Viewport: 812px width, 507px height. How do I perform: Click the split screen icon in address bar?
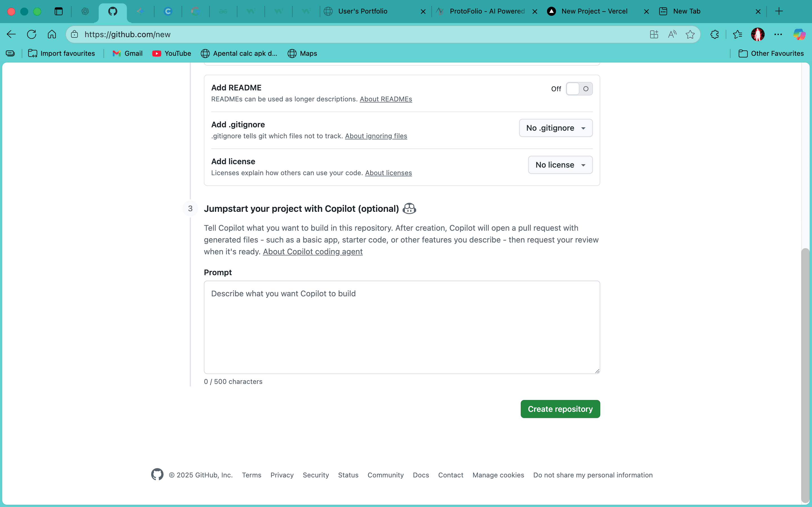tap(654, 34)
